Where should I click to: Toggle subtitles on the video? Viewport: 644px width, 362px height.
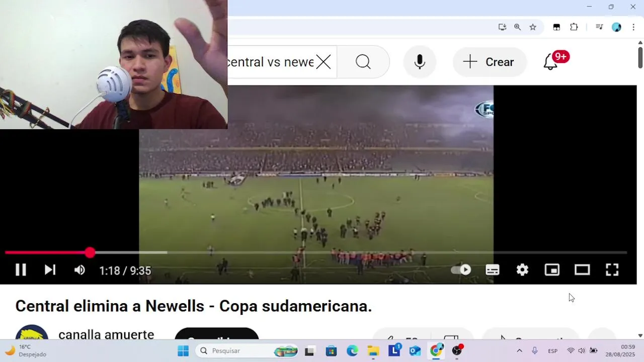pos(493,270)
